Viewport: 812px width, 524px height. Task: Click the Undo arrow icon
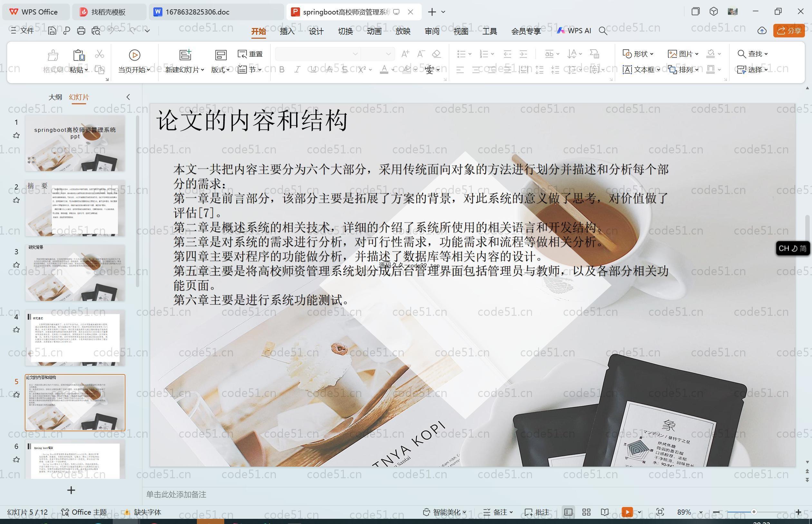tap(111, 31)
